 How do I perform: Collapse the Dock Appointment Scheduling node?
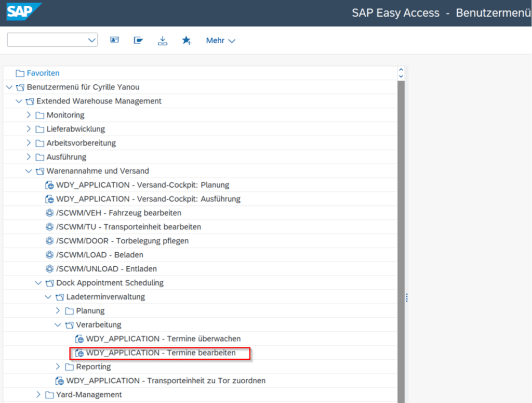coord(38,283)
